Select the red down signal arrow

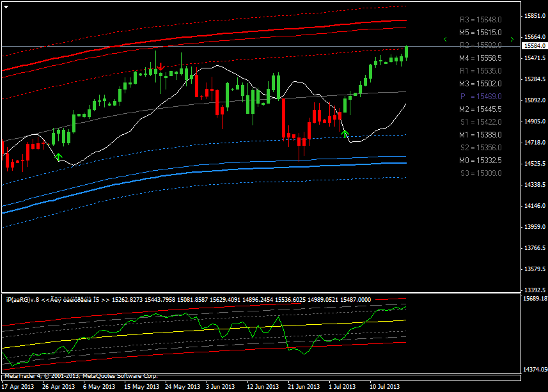tap(160, 67)
